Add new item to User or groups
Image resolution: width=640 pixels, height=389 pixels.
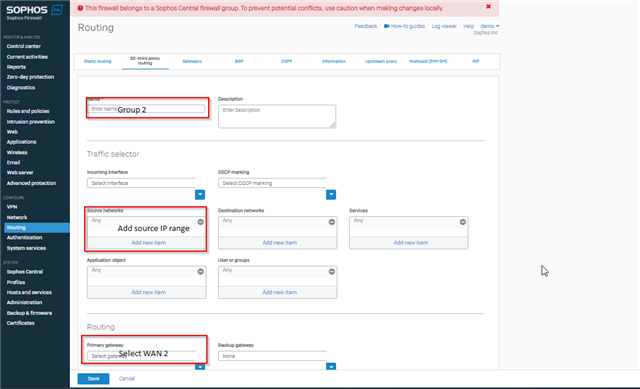pos(280,292)
